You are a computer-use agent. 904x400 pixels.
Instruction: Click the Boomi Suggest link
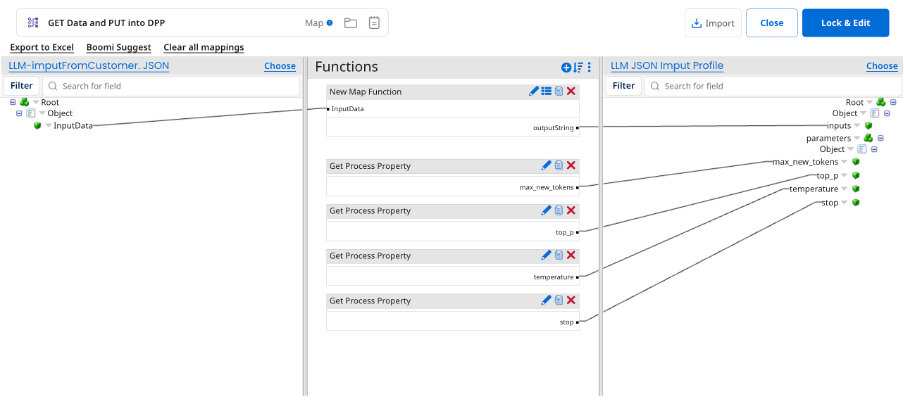click(118, 47)
